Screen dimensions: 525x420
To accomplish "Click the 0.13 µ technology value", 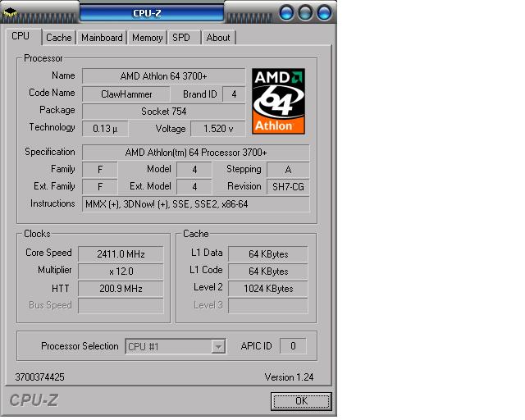I will click(x=105, y=129).
